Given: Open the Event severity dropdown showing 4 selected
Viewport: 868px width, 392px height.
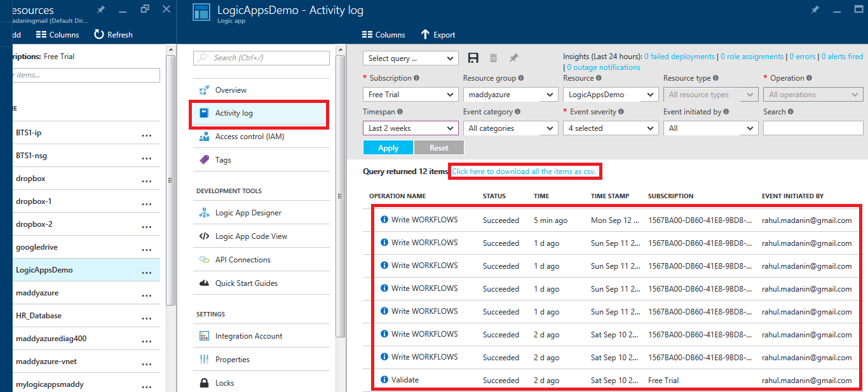Looking at the screenshot, I should coord(611,128).
